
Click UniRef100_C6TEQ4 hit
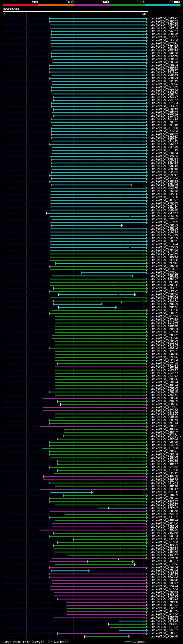pos(164,621)
